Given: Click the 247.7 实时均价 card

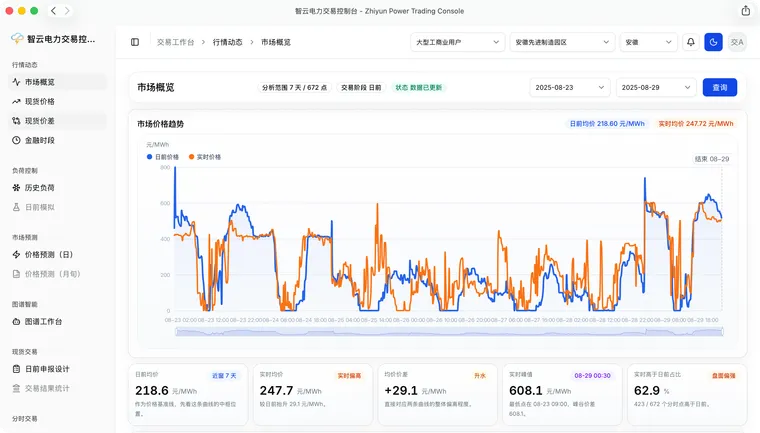Looking at the screenshot, I should [313, 395].
